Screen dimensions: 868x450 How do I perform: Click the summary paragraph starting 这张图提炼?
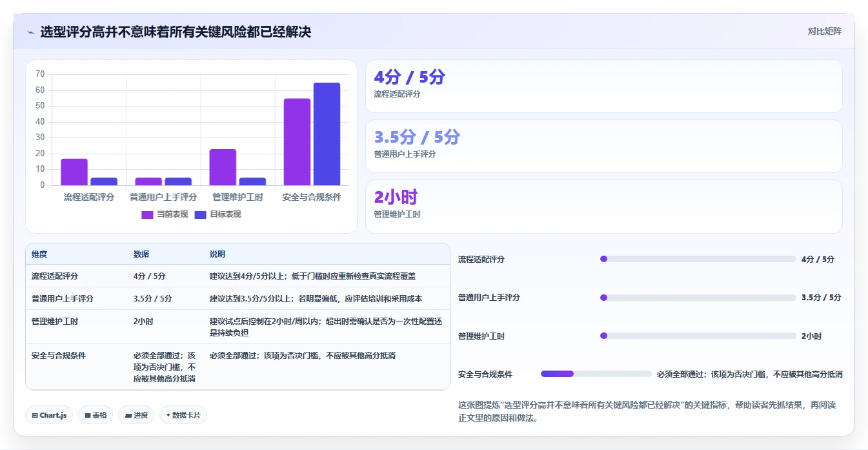647,411
